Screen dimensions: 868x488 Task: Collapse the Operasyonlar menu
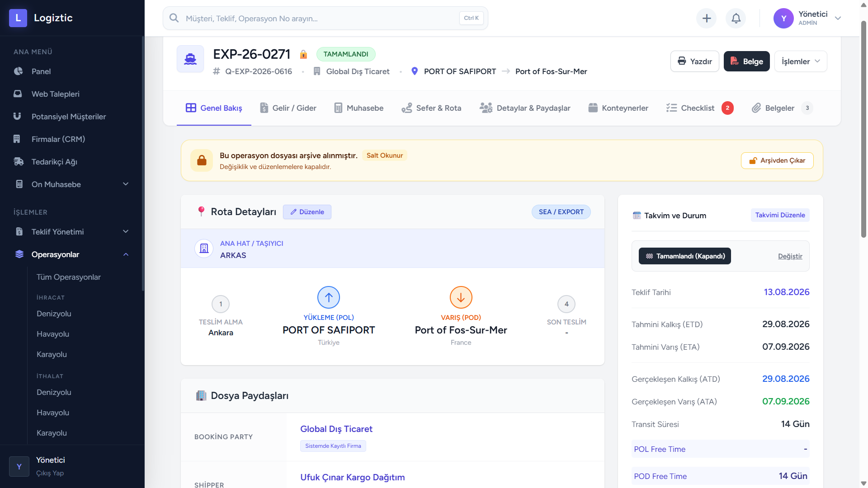click(72, 254)
